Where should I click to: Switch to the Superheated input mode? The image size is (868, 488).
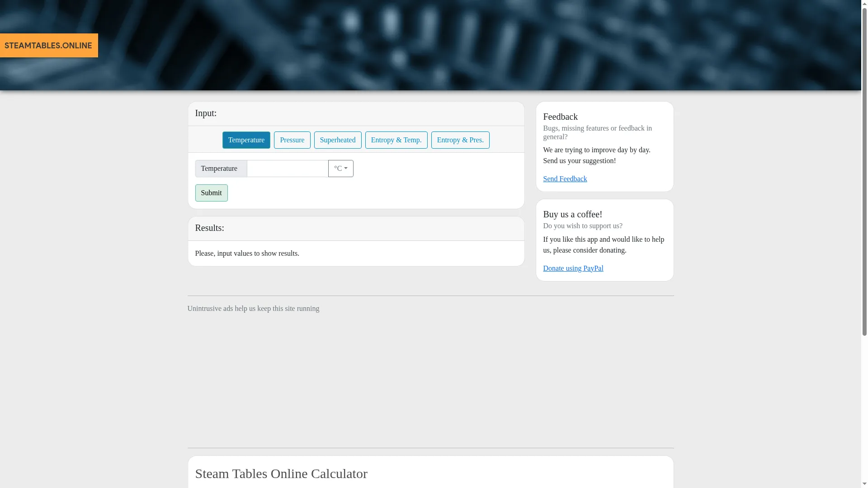click(x=338, y=140)
